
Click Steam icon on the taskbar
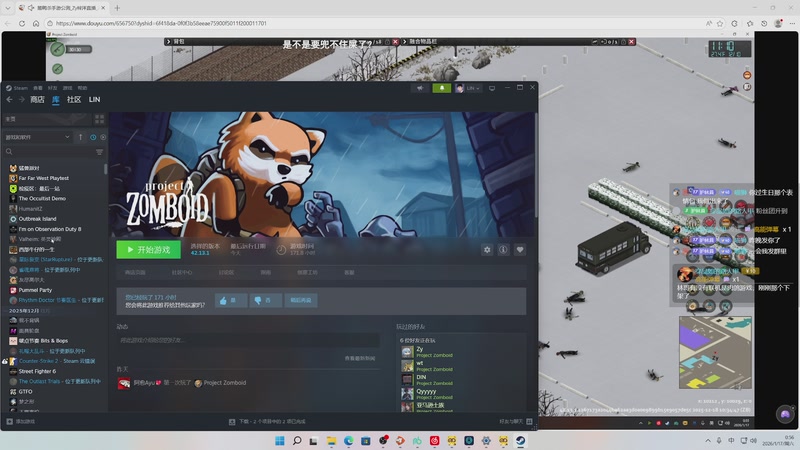pos(520,441)
